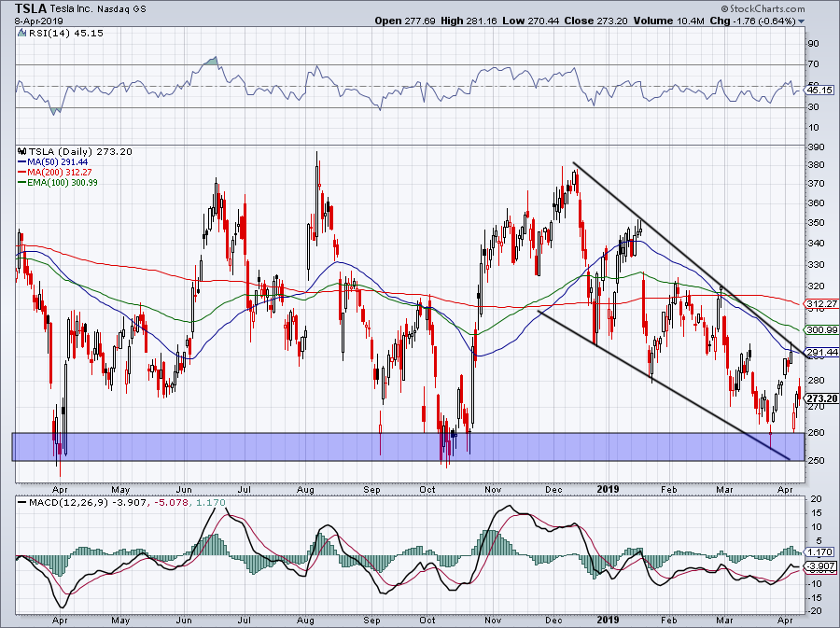Image resolution: width=840 pixels, height=628 pixels.
Task: Click the blue MA(50) legend line
Action: [x=22, y=161]
